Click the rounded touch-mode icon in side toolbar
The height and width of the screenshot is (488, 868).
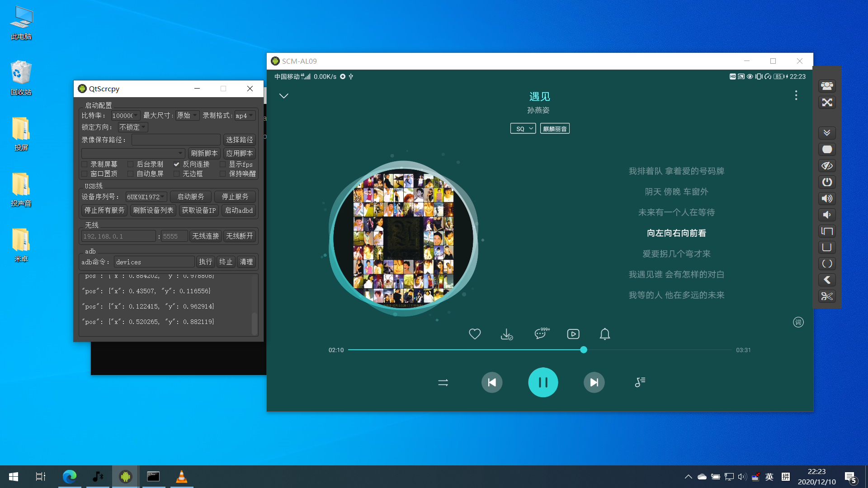[827, 149]
